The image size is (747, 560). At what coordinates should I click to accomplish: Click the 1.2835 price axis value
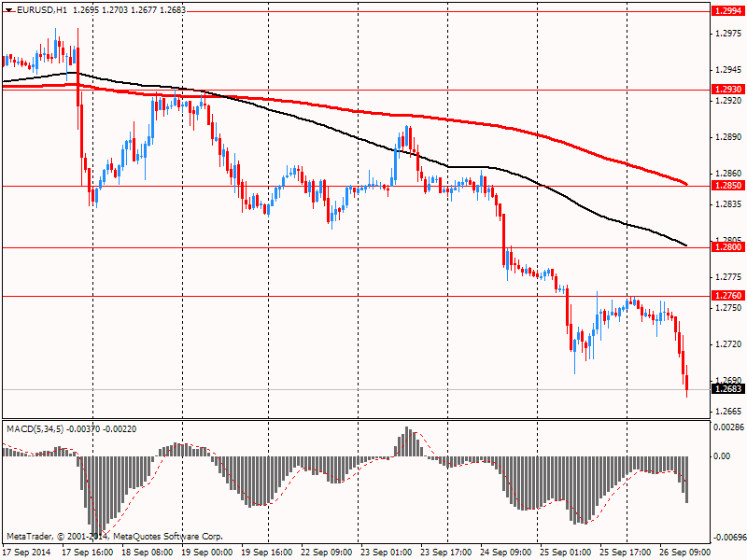tap(728, 204)
